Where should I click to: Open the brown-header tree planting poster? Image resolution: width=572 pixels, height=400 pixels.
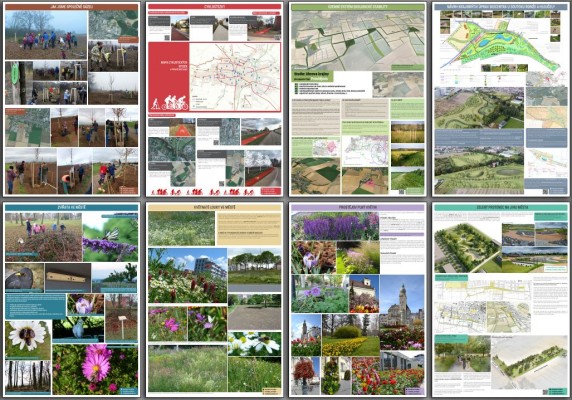pos(72,99)
